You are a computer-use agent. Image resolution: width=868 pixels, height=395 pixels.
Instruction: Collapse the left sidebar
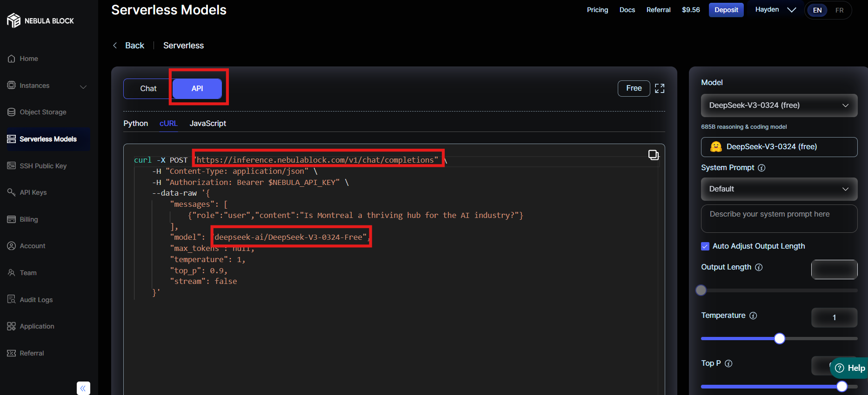coord(83,388)
